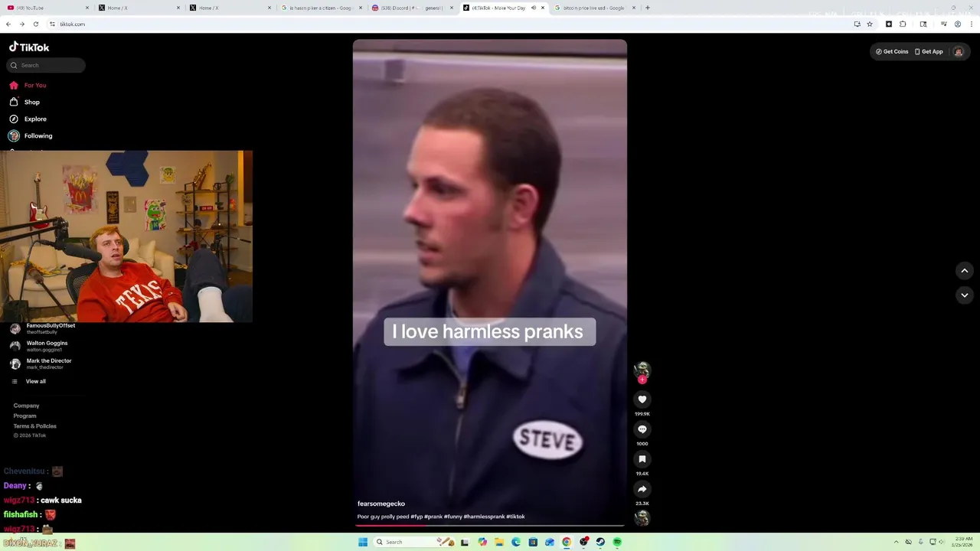Go to next video with the down chevron

pyautogui.click(x=965, y=295)
